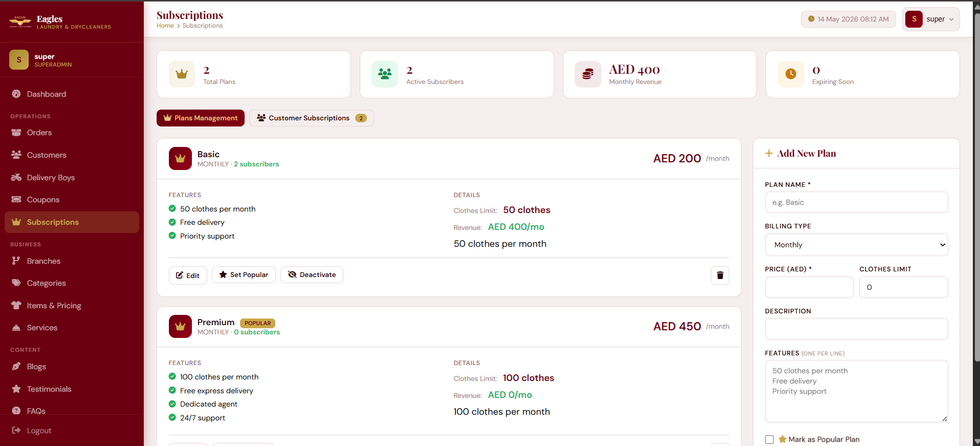Click the Total Plans crown icon
Screen dimensions: 980x446
coord(182,74)
